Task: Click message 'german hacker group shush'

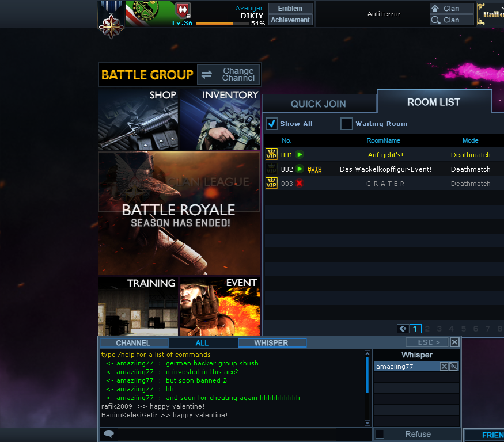Action: pyautogui.click(x=212, y=363)
